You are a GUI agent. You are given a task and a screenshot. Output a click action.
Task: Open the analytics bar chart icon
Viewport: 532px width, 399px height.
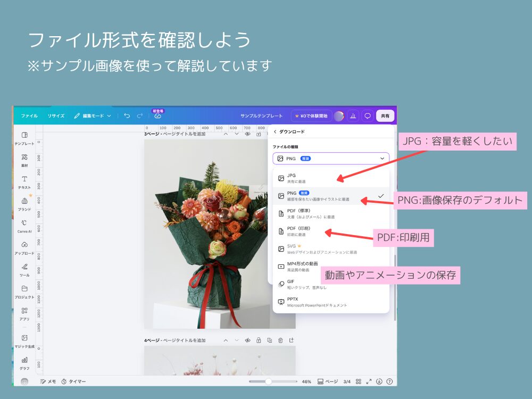pyautogui.click(x=353, y=115)
